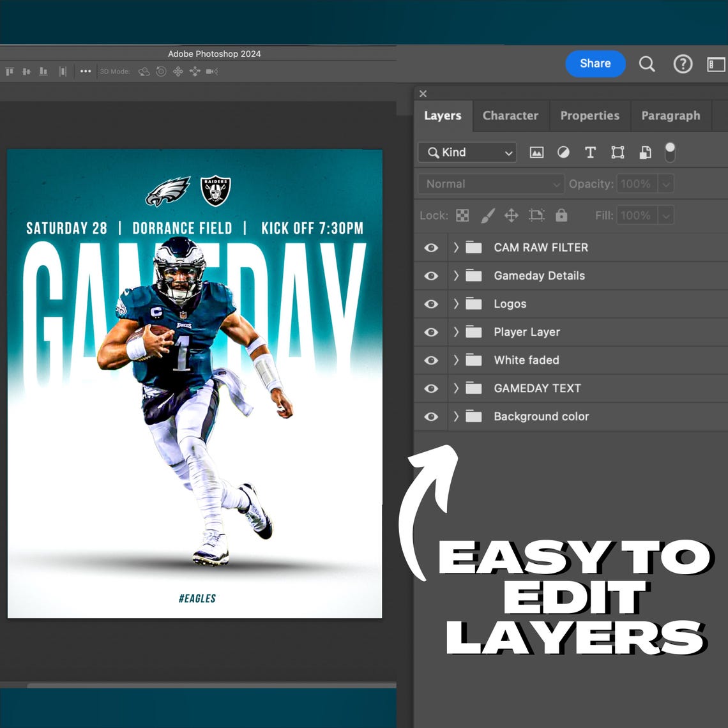728x728 pixels.
Task: Open the Kind filter dropdown
Action: coord(467,152)
